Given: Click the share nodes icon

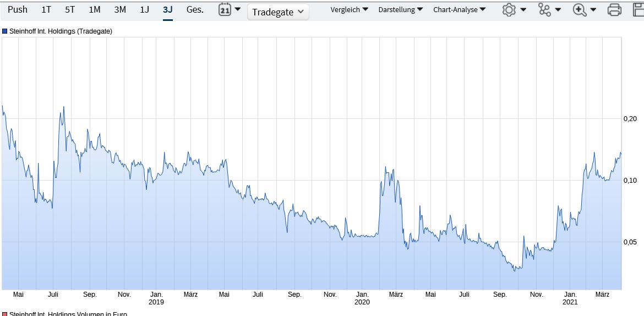Looking at the screenshot, I should click(x=545, y=10).
